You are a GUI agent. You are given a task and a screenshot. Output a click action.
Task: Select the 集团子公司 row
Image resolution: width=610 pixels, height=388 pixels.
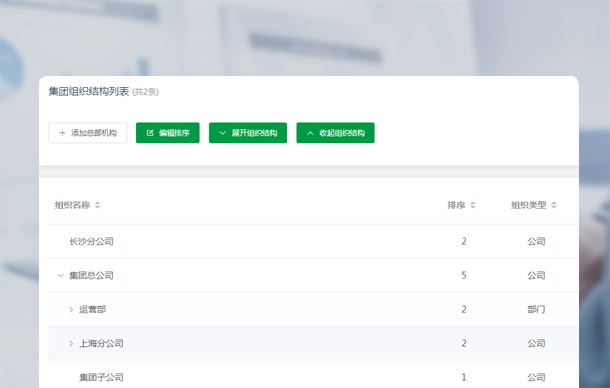coord(313,377)
